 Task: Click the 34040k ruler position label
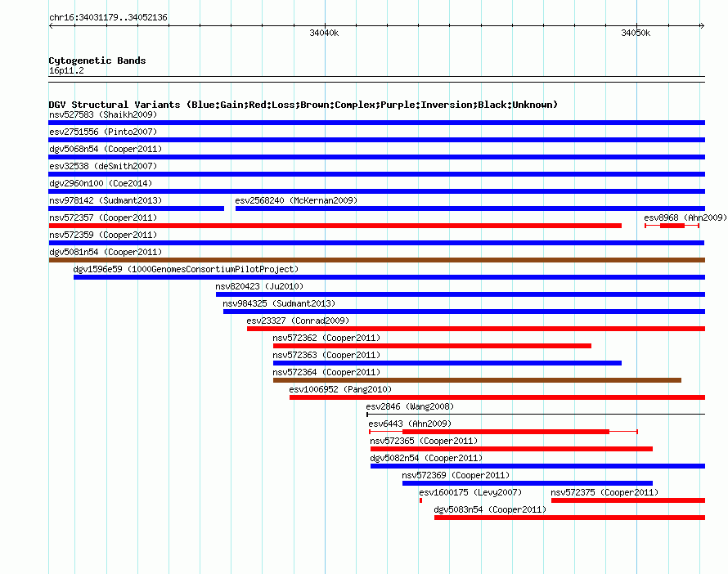(x=324, y=33)
